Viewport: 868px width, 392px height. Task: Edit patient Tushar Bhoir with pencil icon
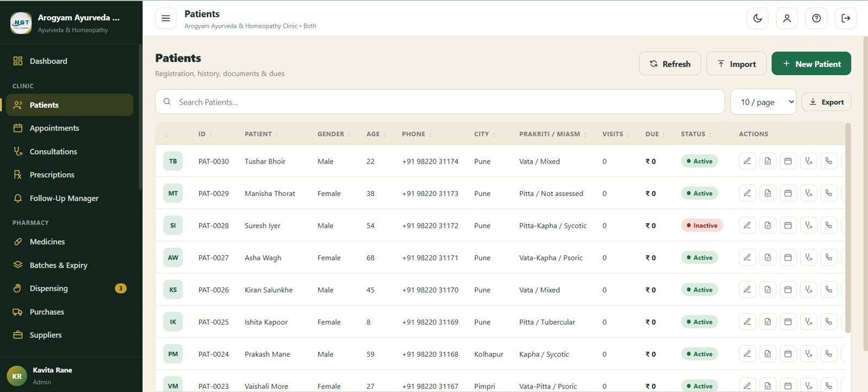coord(748,161)
